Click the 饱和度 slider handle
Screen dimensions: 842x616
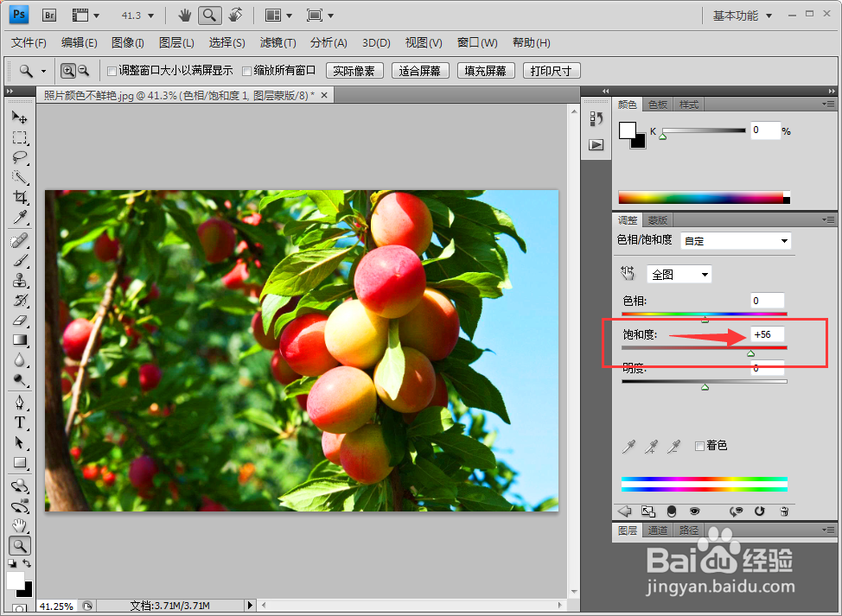[750, 353]
